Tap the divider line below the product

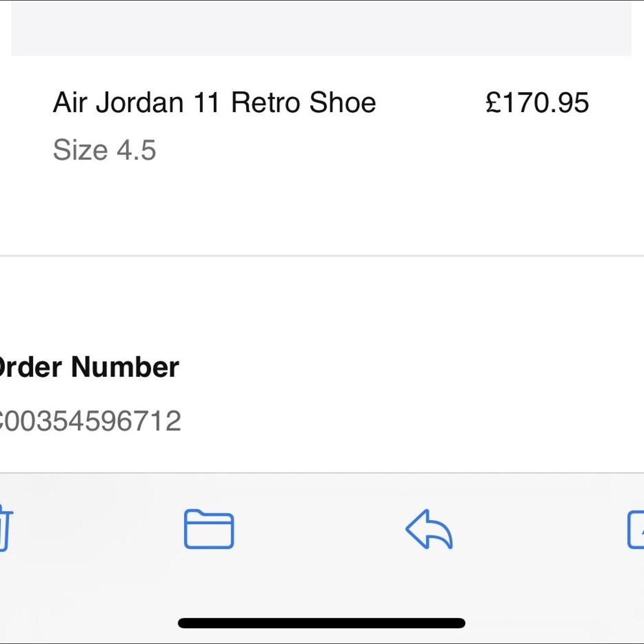pos(322,256)
